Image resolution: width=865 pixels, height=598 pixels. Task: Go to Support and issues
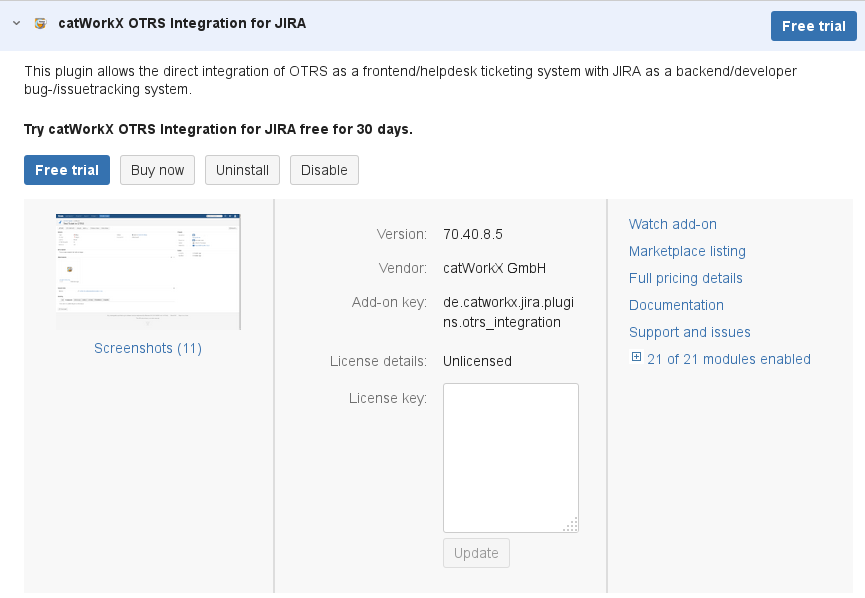pos(689,332)
